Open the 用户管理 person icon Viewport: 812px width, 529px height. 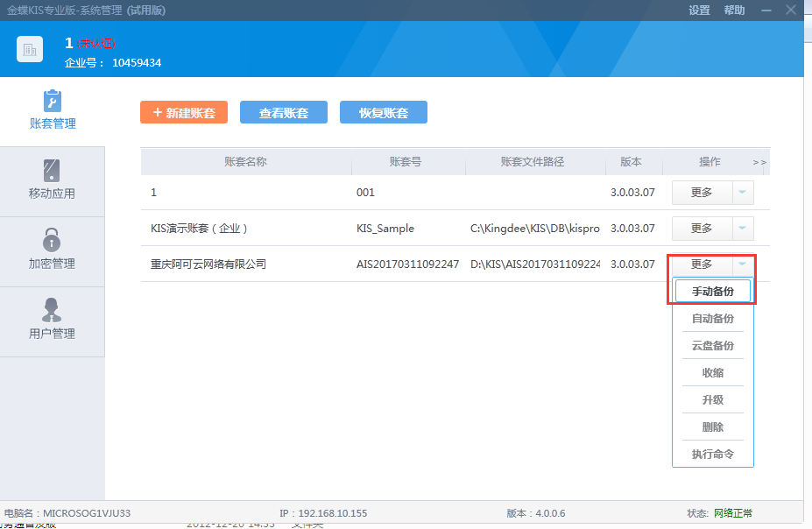[52, 309]
